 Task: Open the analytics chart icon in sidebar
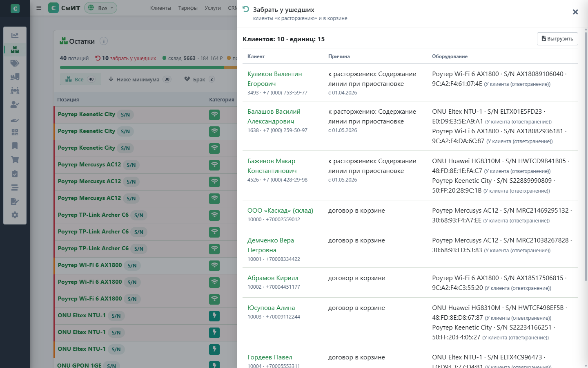point(15,36)
